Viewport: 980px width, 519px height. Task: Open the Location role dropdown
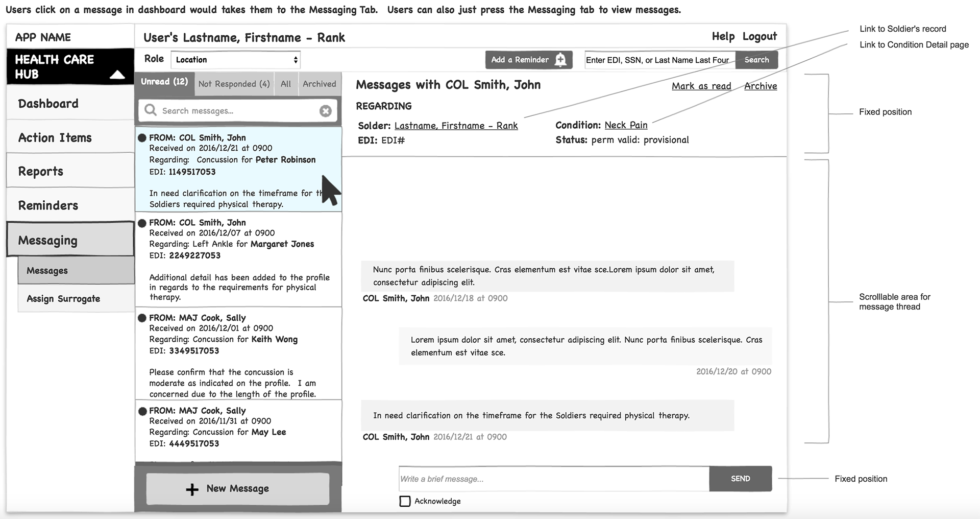(236, 60)
